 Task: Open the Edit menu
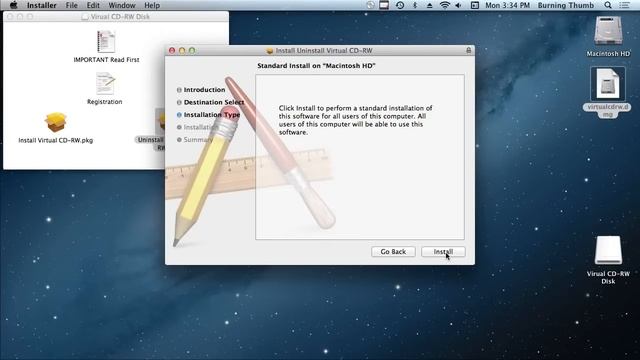(x=93, y=5)
